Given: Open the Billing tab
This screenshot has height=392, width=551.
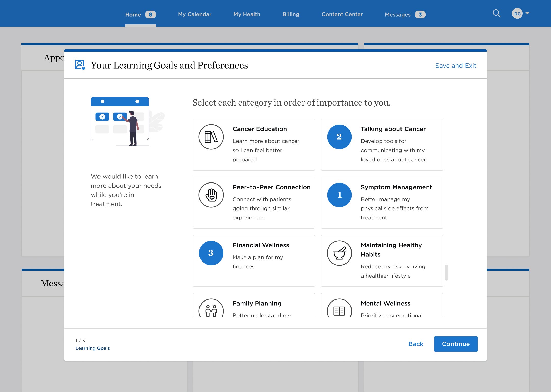Looking at the screenshot, I should pos(291,14).
